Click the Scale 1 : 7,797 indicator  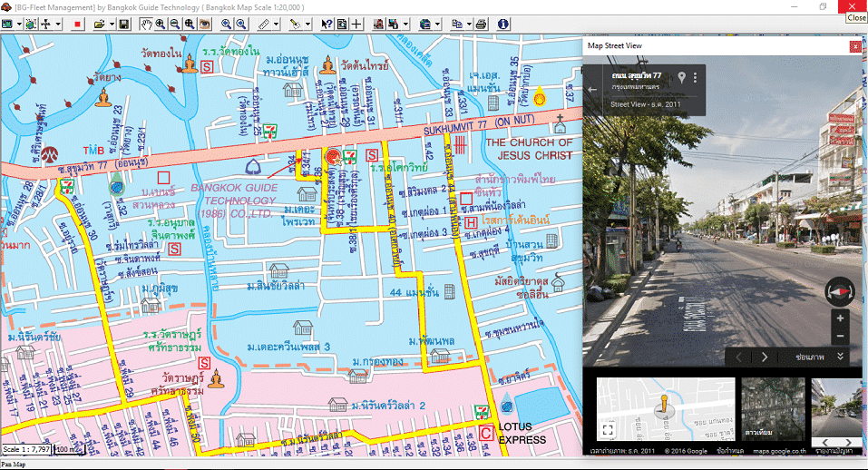26,449
